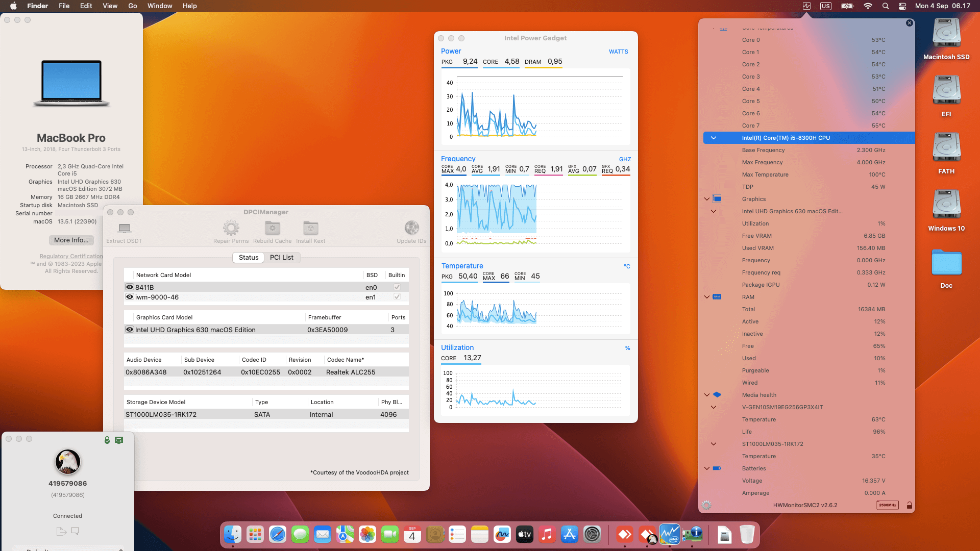Open Apple TV app in the Dock
The width and height of the screenshot is (980, 551).
(x=525, y=534)
